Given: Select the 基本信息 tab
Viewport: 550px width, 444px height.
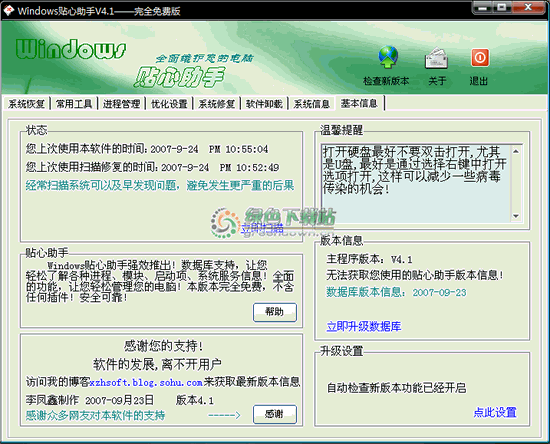Looking at the screenshot, I should (359, 103).
